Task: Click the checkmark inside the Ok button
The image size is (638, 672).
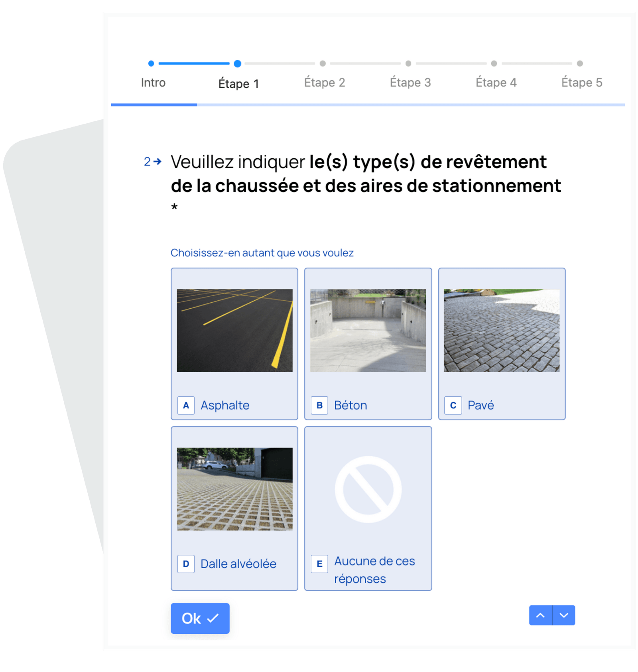Action: [x=212, y=618]
